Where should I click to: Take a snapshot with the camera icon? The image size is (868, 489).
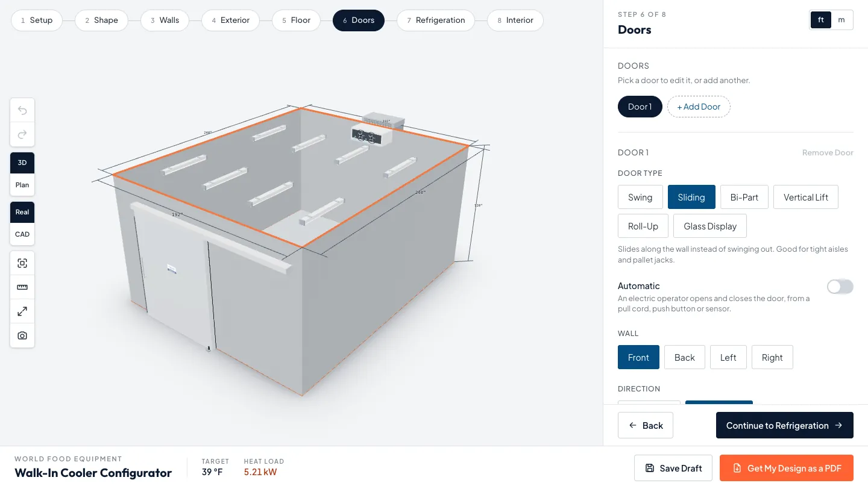pyautogui.click(x=22, y=335)
